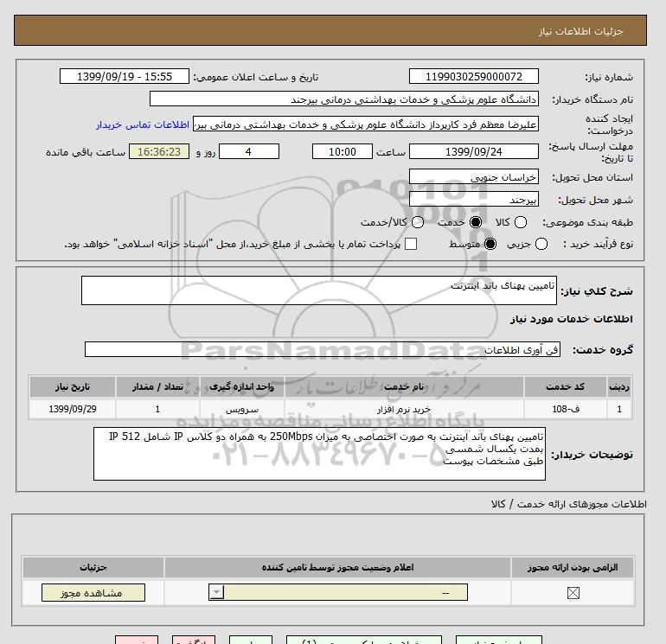
Task: Select the کالا (goods) radio button
Action: click(521, 222)
